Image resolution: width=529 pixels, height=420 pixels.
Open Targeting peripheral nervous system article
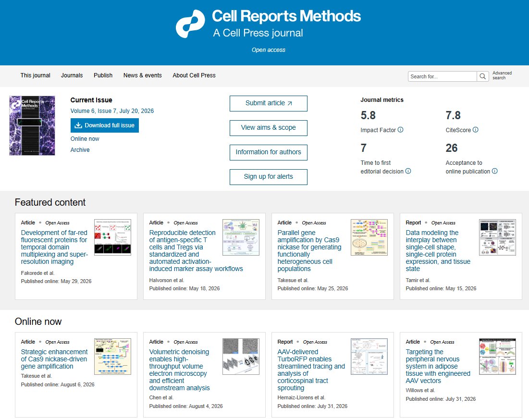point(438,366)
